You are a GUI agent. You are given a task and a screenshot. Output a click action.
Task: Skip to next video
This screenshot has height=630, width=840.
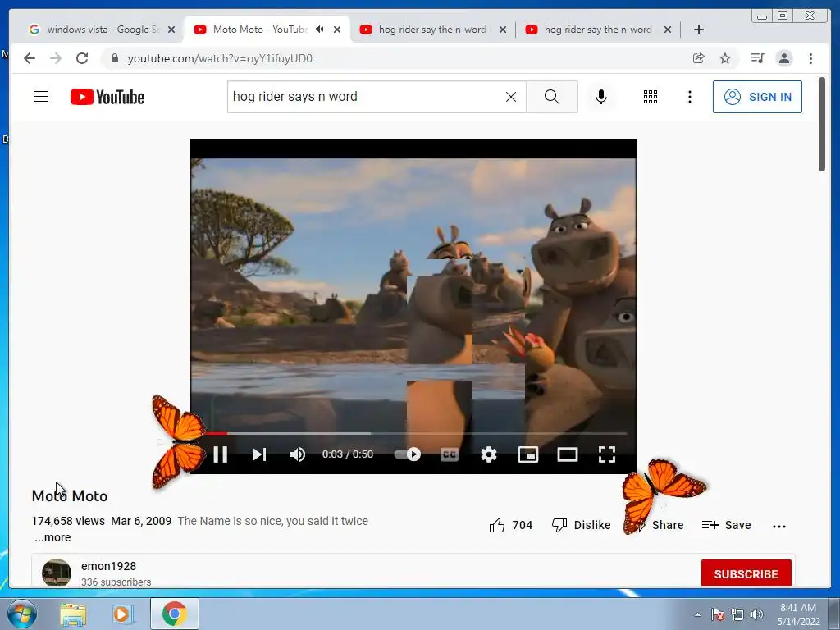pos(259,454)
